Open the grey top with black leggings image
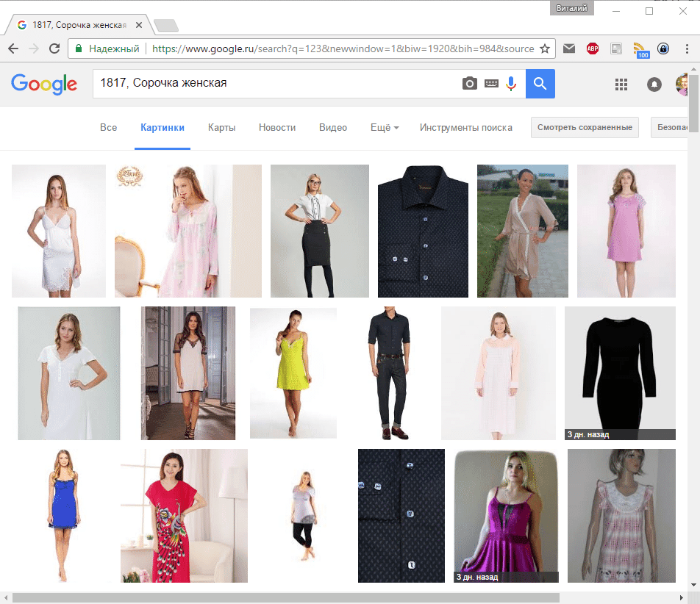The height and width of the screenshot is (604, 700). 304,516
